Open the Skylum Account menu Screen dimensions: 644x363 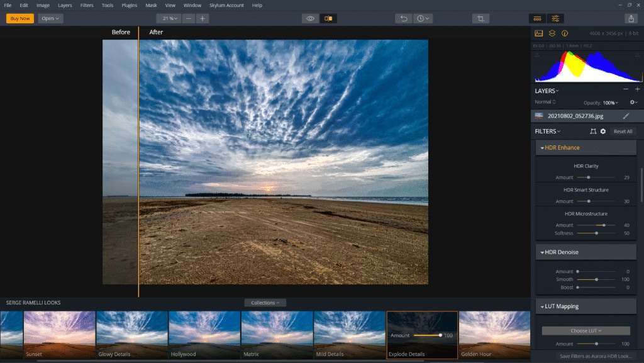pyautogui.click(x=226, y=5)
